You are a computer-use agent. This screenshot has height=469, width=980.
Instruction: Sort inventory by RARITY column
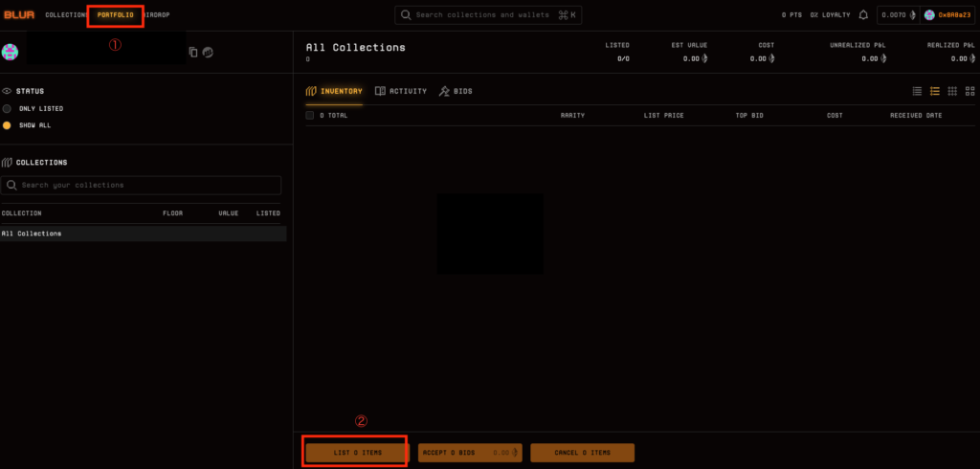[x=572, y=116]
